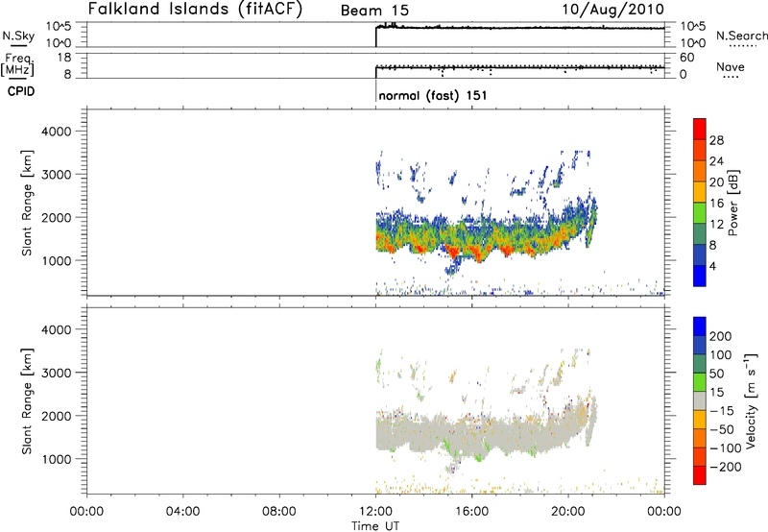
Task: Click Power color bar segment between 24 and 28
Action: point(700,151)
